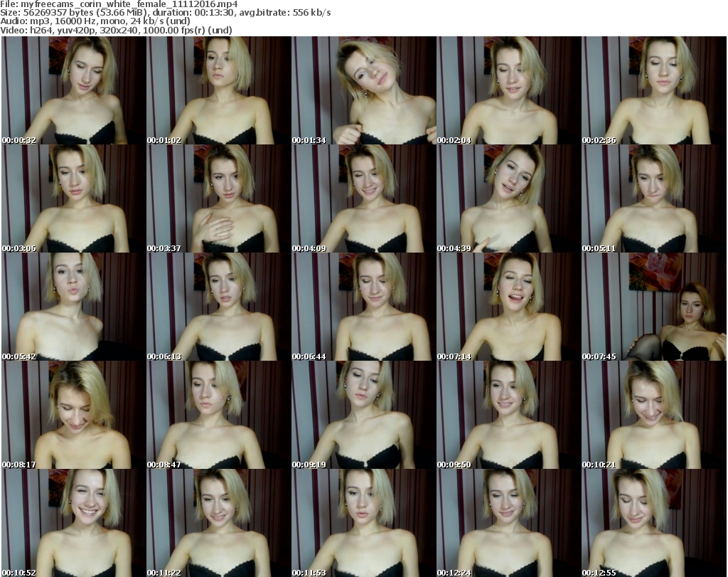This screenshot has height=577, width=728.
Task: Select the frame timestamped 00:11:53
Action: coord(363,523)
